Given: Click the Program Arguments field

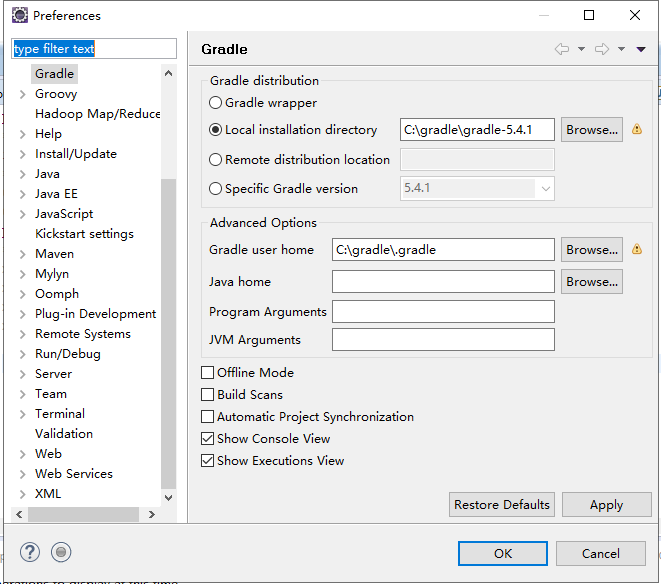Looking at the screenshot, I should click(443, 312).
